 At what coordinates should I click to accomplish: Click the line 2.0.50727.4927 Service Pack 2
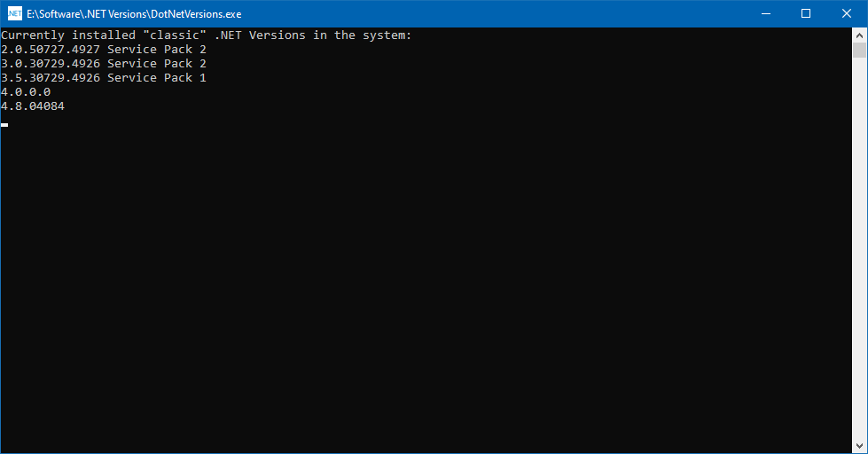click(104, 50)
